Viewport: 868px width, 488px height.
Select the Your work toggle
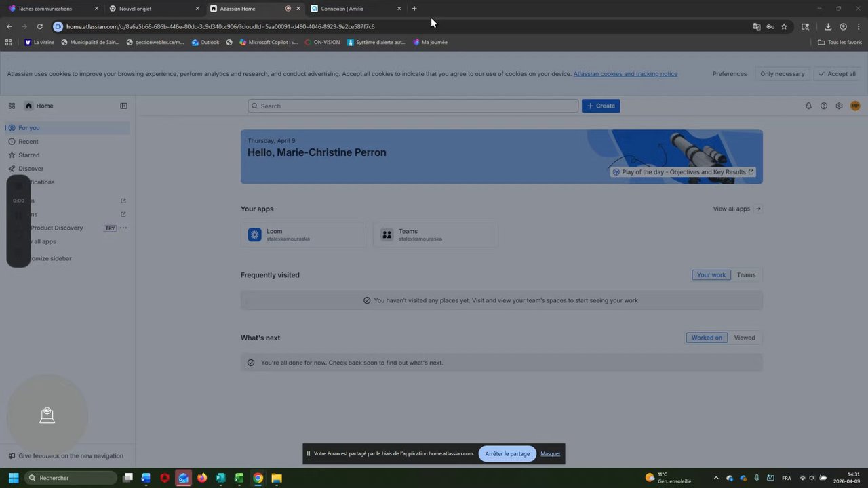(x=711, y=274)
